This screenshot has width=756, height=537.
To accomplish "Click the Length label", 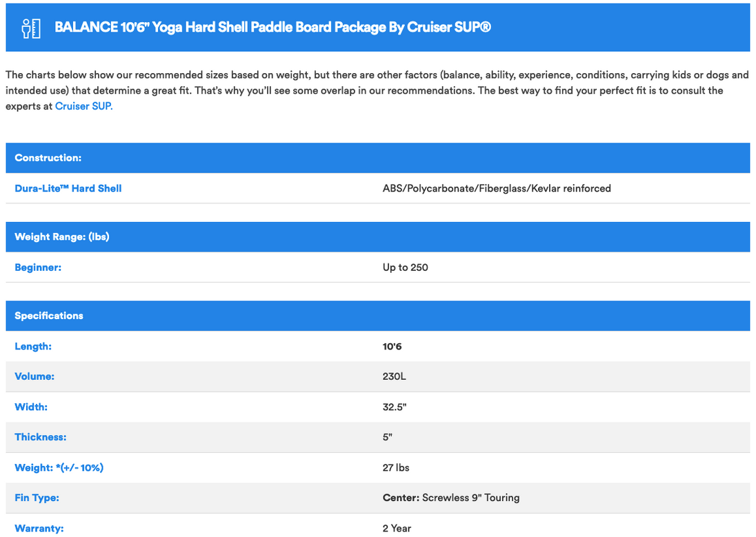I will click(x=33, y=347).
